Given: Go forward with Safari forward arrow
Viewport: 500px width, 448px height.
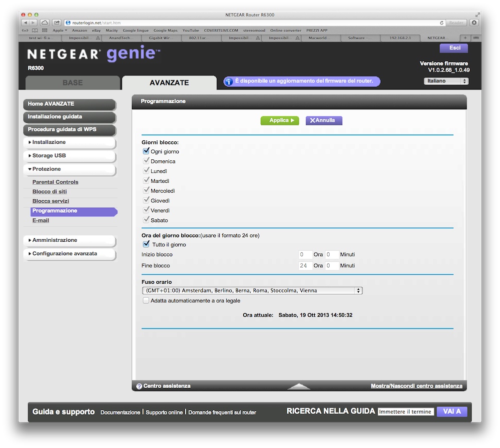Looking at the screenshot, I should (x=33, y=22).
